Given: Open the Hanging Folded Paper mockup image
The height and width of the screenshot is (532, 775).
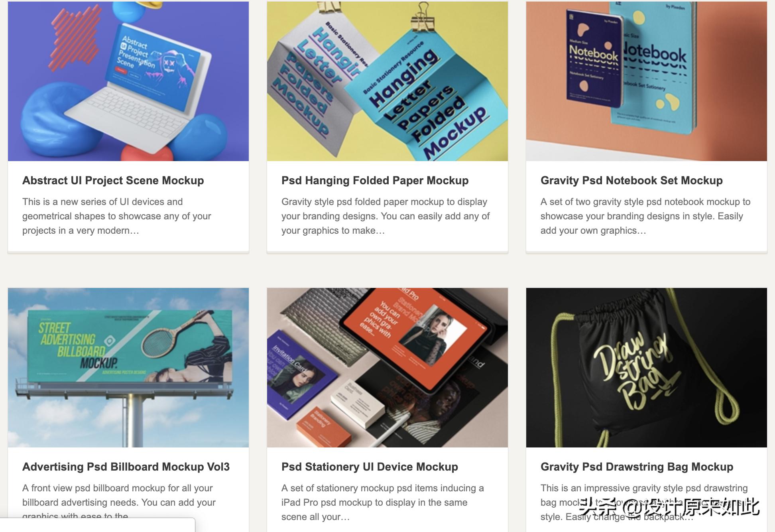Looking at the screenshot, I should tap(387, 81).
